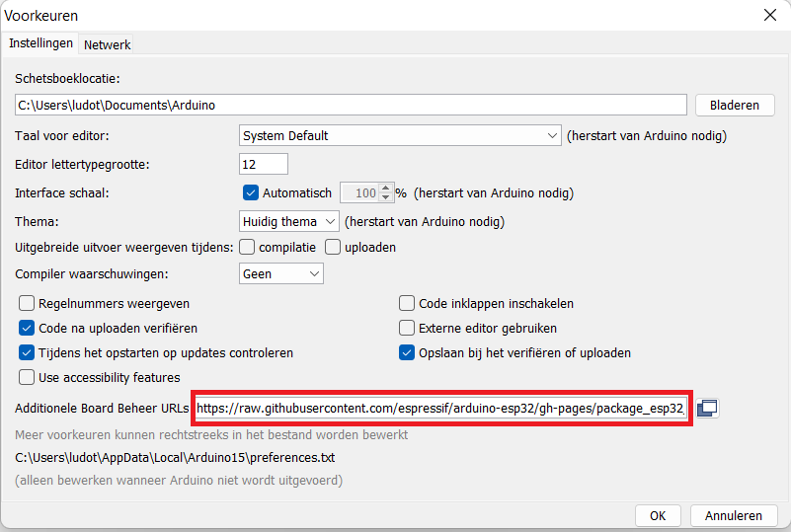Expand the Thema dropdown
791x532 pixels.
pos(288,221)
